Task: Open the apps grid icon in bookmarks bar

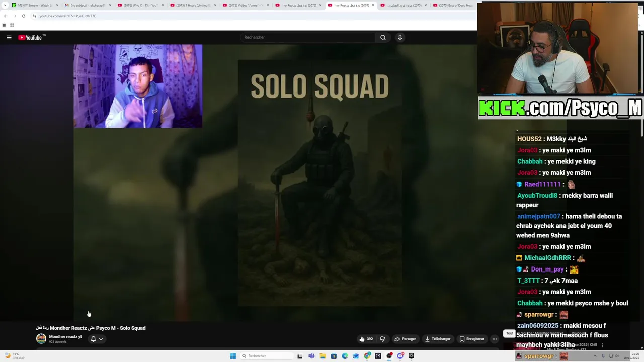Action: coord(12,25)
